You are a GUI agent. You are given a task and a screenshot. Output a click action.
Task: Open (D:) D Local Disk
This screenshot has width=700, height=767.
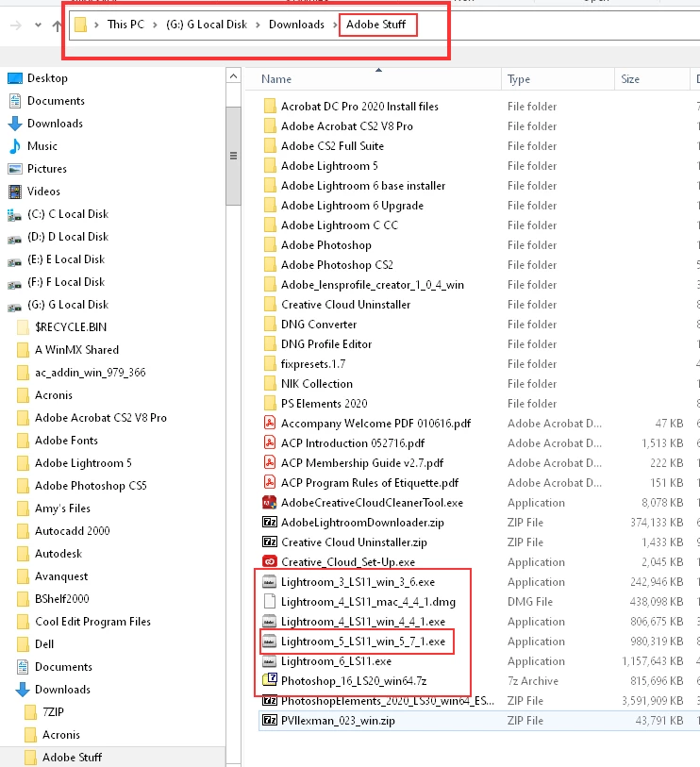(68, 237)
